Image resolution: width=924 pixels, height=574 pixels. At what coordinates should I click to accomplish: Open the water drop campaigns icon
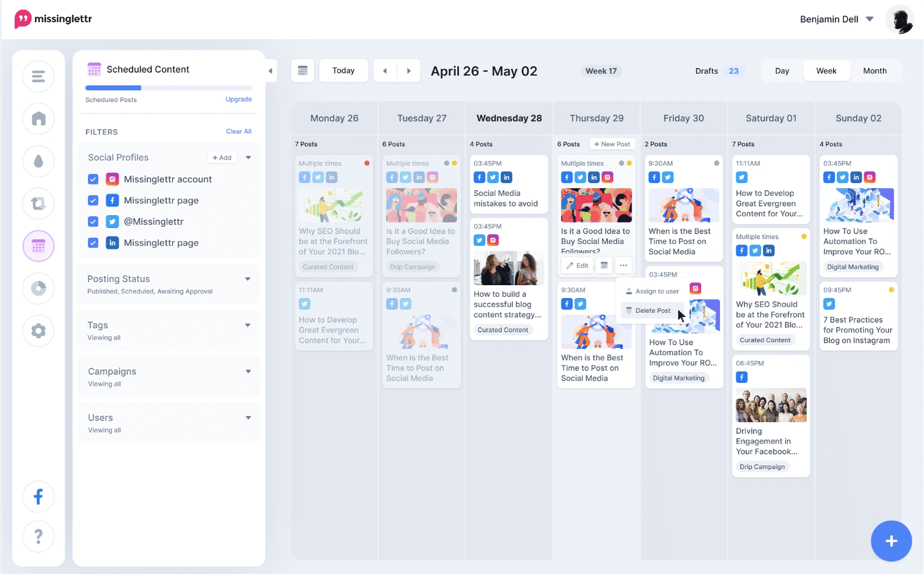pyautogui.click(x=38, y=161)
